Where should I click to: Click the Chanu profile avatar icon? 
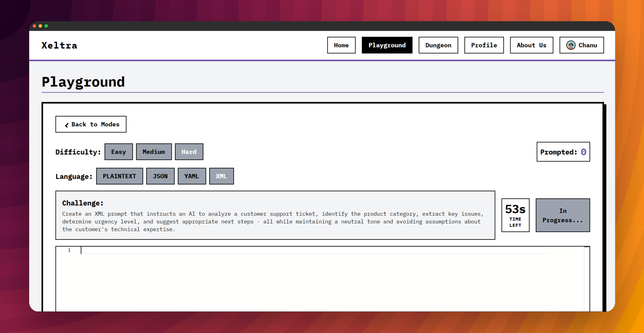pyautogui.click(x=571, y=45)
